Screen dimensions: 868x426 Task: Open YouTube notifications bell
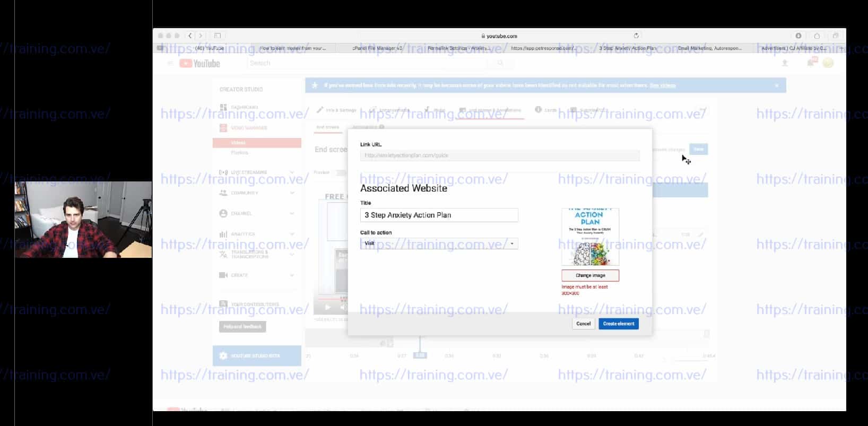pyautogui.click(x=810, y=63)
